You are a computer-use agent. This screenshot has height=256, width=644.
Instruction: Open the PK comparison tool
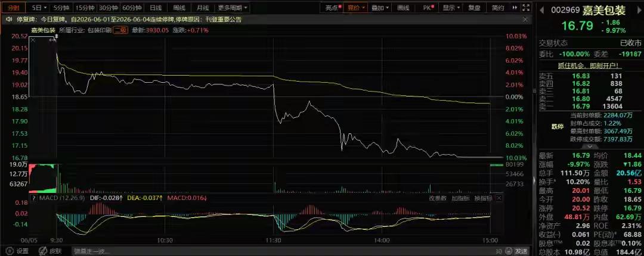point(428,7)
